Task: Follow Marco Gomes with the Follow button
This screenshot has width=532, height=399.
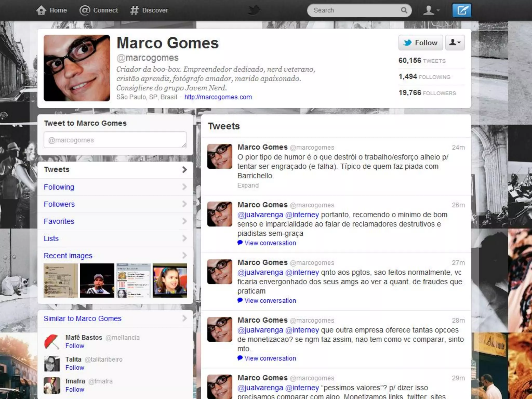Action: click(421, 43)
